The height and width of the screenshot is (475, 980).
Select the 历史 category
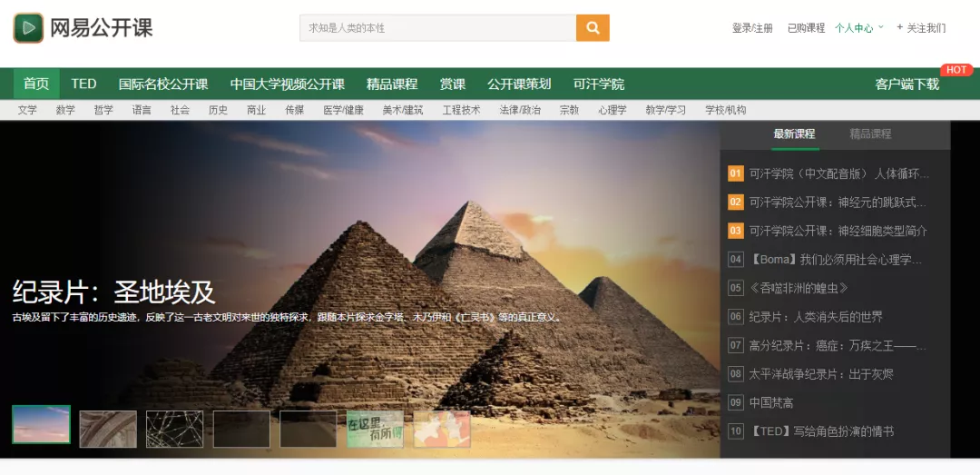coord(218,110)
